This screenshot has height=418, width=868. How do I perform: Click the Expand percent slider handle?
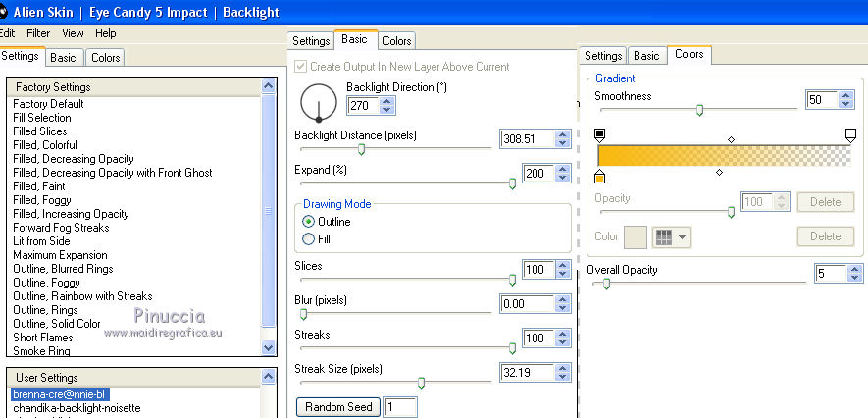point(513,183)
